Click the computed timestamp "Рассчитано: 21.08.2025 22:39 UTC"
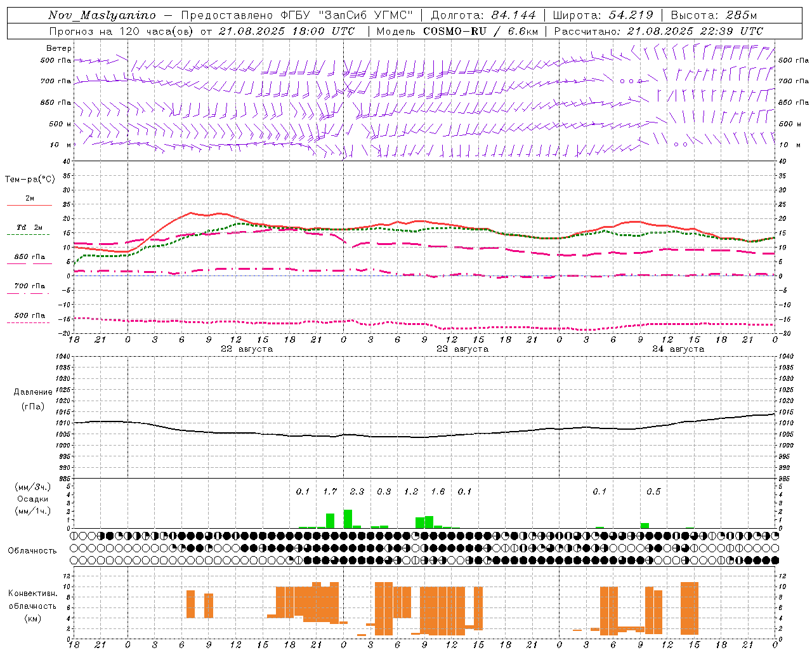812x650 pixels. point(658,31)
